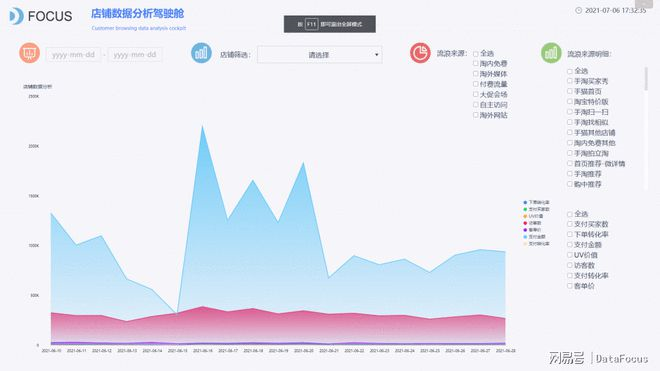Click the store filter dropdown arrow
This screenshot has height=371, width=660.
(376, 55)
